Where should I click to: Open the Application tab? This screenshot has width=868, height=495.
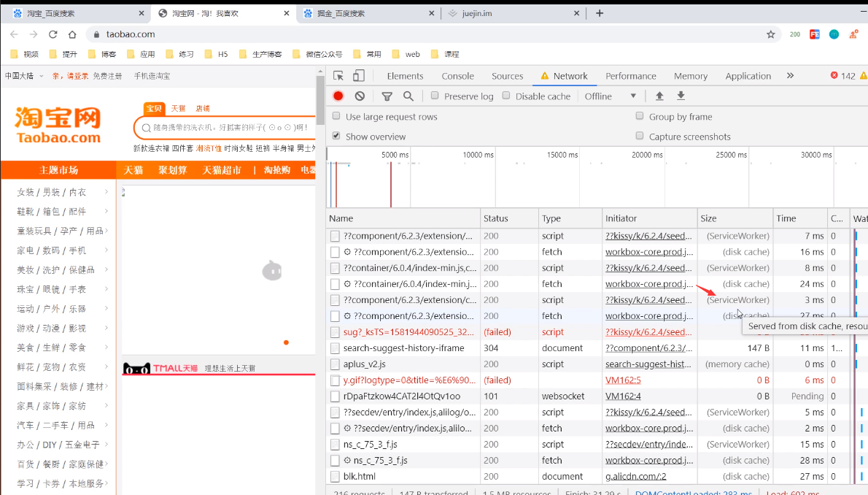pos(748,76)
